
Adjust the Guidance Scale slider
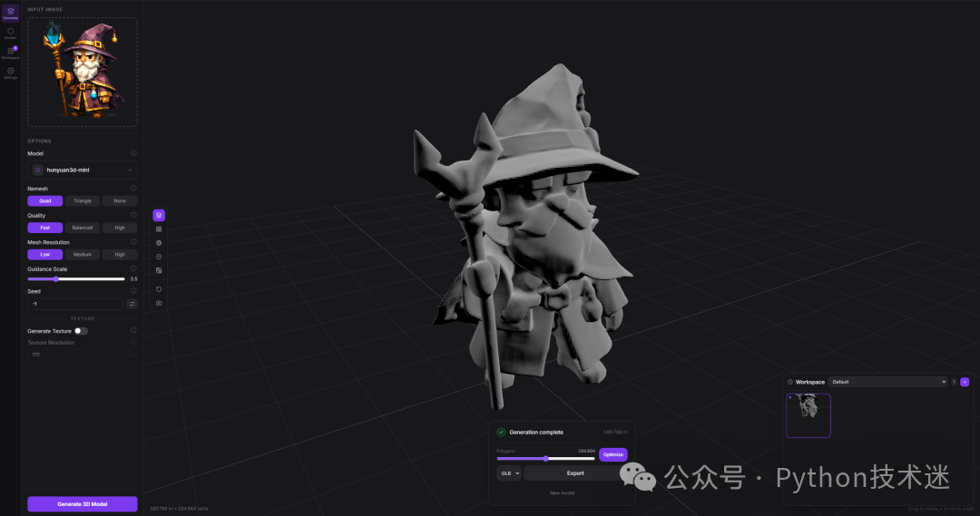76,279
